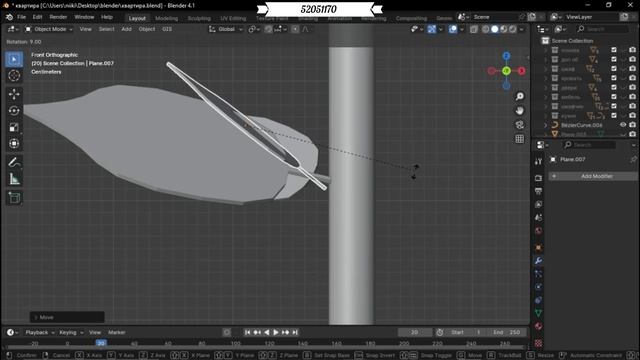Select the Select Box tool

[14, 60]
